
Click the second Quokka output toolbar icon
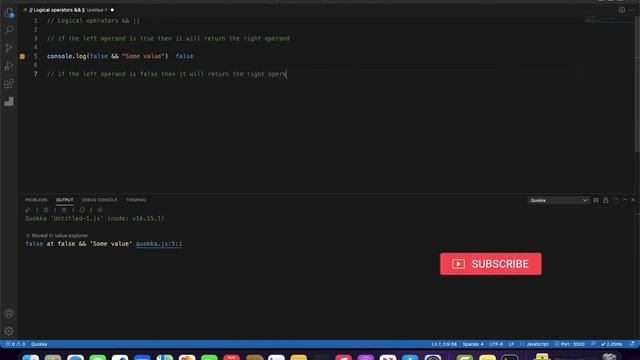[x=46, y=210]
